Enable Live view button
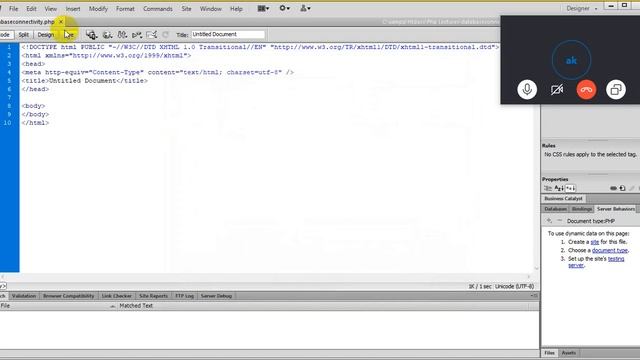The height and width of the screenshot is (360, 640). coord(69,35)
